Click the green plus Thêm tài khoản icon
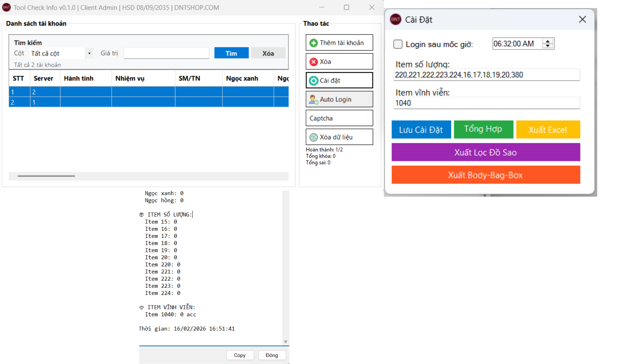Viewport: 621px width, 364px height. [313, 43]
